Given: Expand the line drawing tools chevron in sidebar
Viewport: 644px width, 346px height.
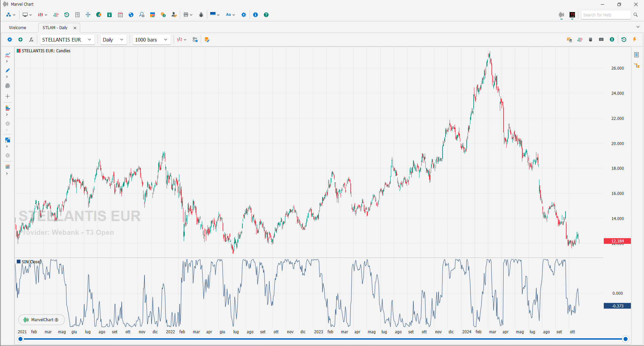Looking at the screenshot, I should tap(7, 61).
